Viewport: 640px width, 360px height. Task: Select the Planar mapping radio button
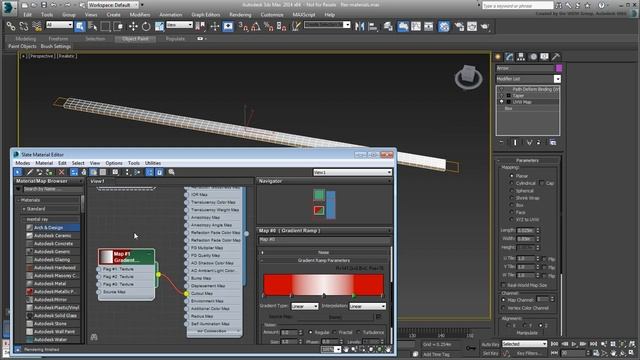point(511,176)
